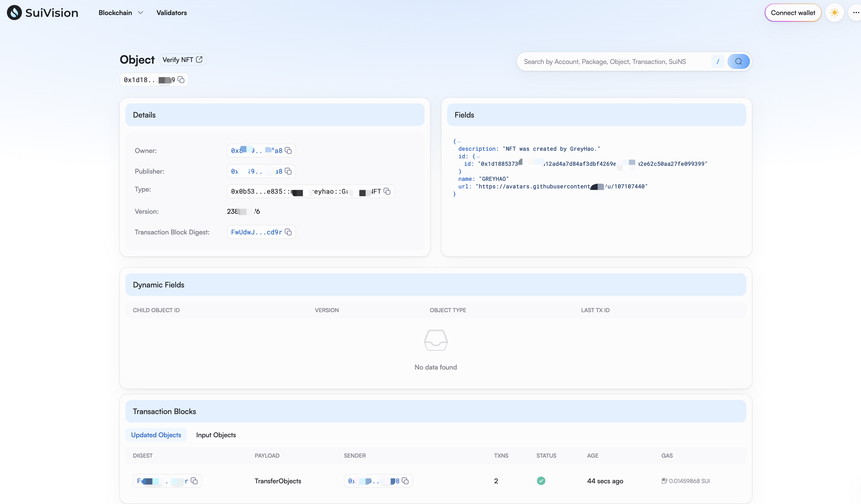This screenshot has width=861, height=504.
Task: Collapse the root JSON object in Fields
Action: coord(459,142)
